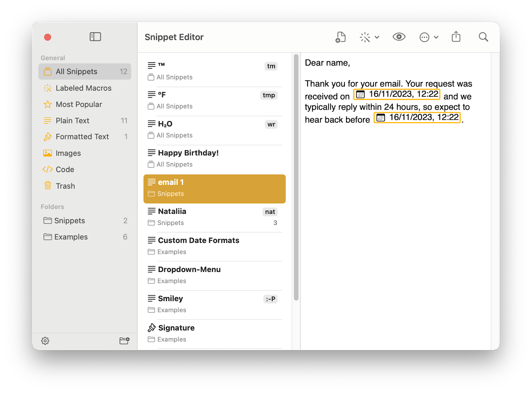
Task: Select the email 1 snippet
Action: point(214,189)
